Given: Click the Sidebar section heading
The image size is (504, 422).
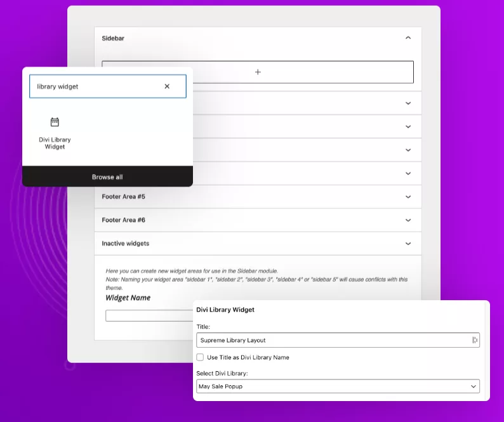Looking at the screenshot, I should coord(113,38).
